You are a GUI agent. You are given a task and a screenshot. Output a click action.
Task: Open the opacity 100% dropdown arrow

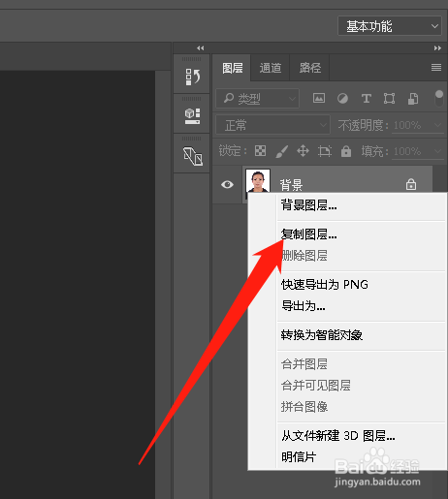(437, 125)
